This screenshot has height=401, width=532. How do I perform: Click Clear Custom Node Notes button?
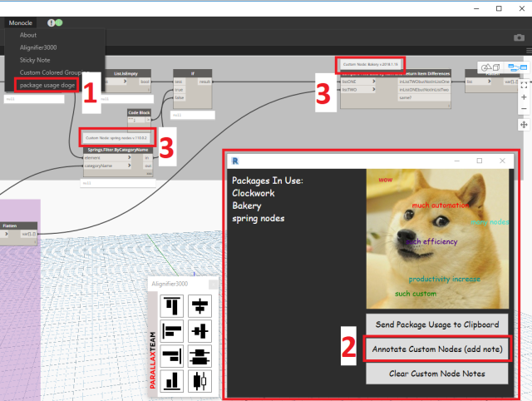pos(437,374)
